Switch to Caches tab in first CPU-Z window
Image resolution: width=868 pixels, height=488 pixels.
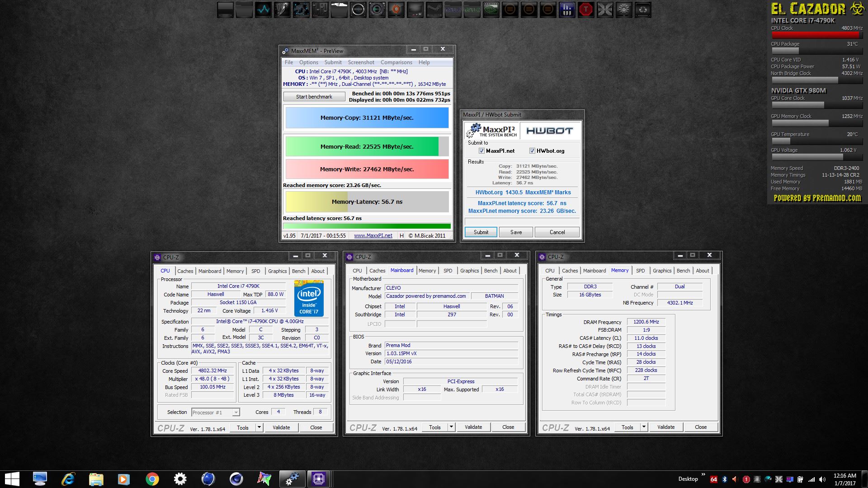pyautogui.click(x=185, y=271)
